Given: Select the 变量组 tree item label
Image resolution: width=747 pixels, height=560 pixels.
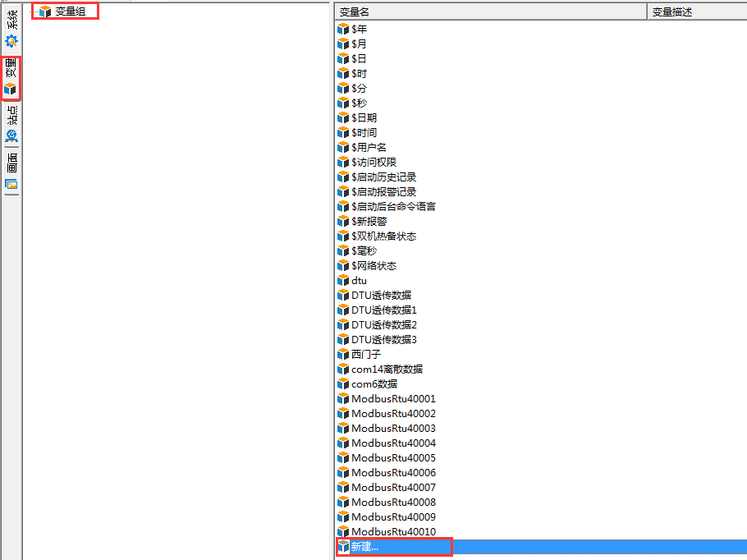Looking at the screenshot, I should [x=71, y=11].
